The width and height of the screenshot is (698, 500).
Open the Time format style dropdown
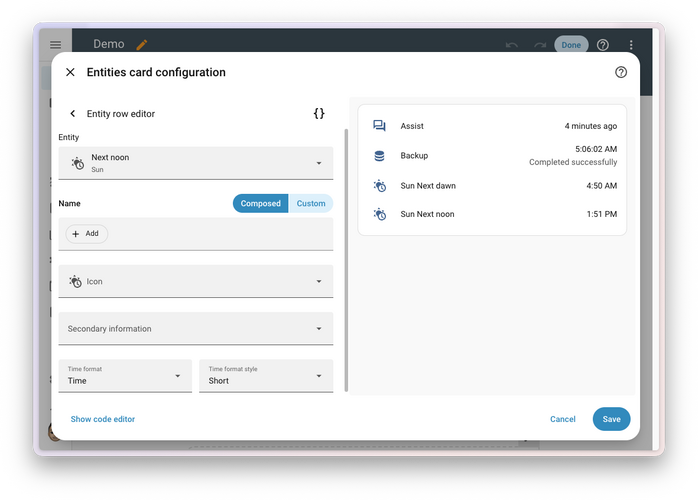(266, 376)
